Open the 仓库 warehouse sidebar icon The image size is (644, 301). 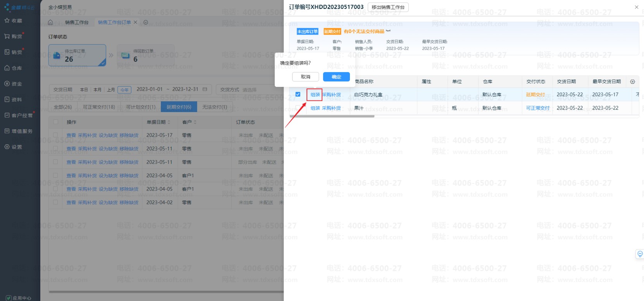tap(7, 68)
